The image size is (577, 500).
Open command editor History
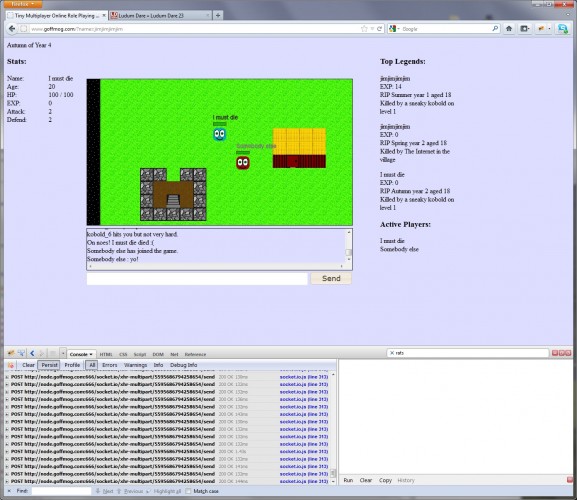click(x=406, y=480)
